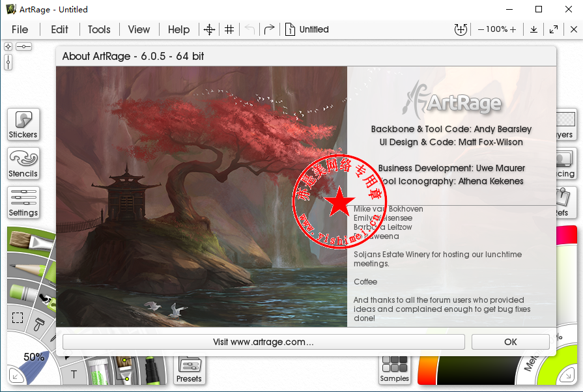Viewport: 583px width, 392px height.
Task: Open the Edit menu
Action: click(x=59, y=29)
